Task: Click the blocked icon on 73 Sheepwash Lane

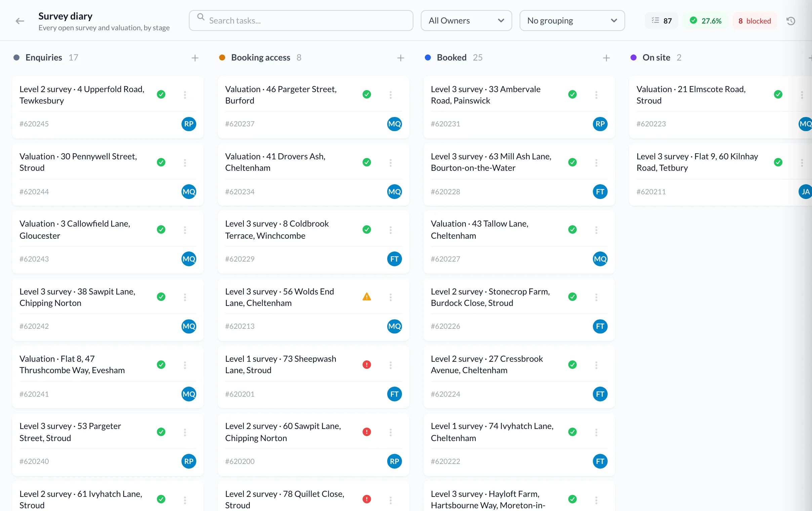Action: pos(367,365)
